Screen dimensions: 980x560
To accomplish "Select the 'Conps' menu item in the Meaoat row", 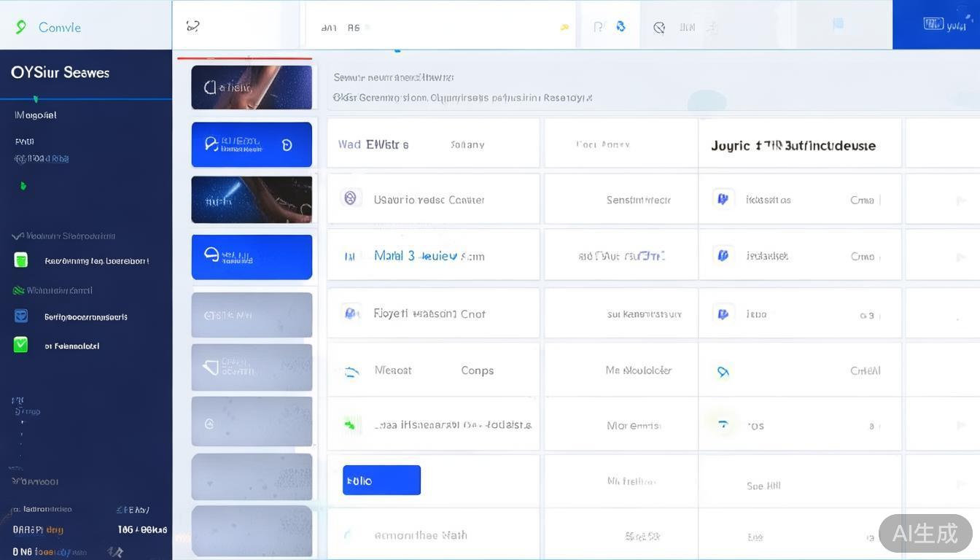I will click(x=477, y=370).
